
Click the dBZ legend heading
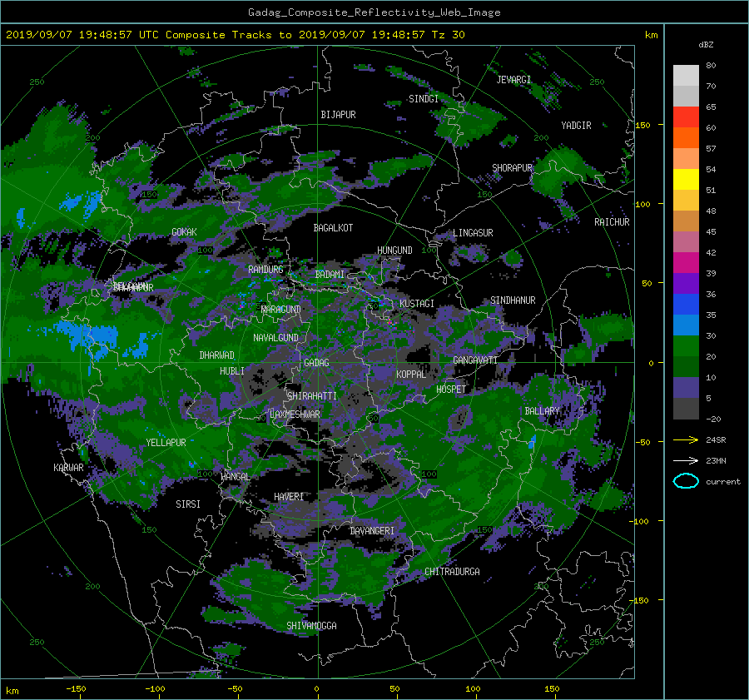[706, 44]
